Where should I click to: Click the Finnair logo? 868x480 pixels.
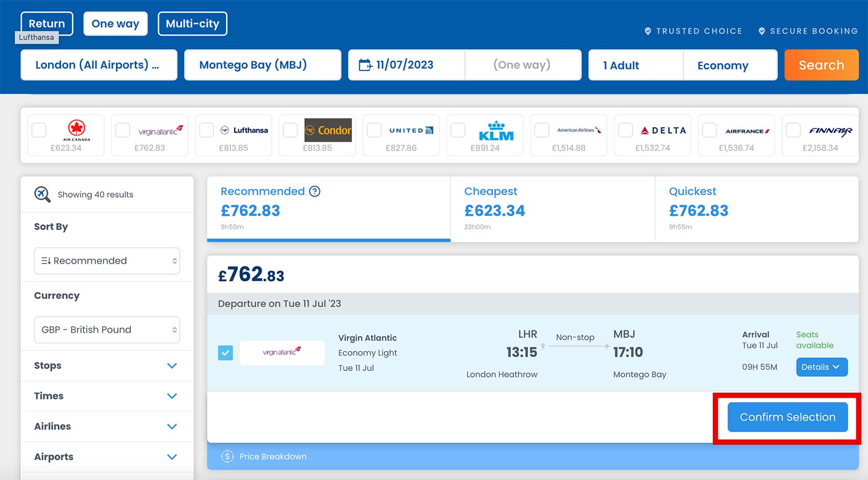831,131
